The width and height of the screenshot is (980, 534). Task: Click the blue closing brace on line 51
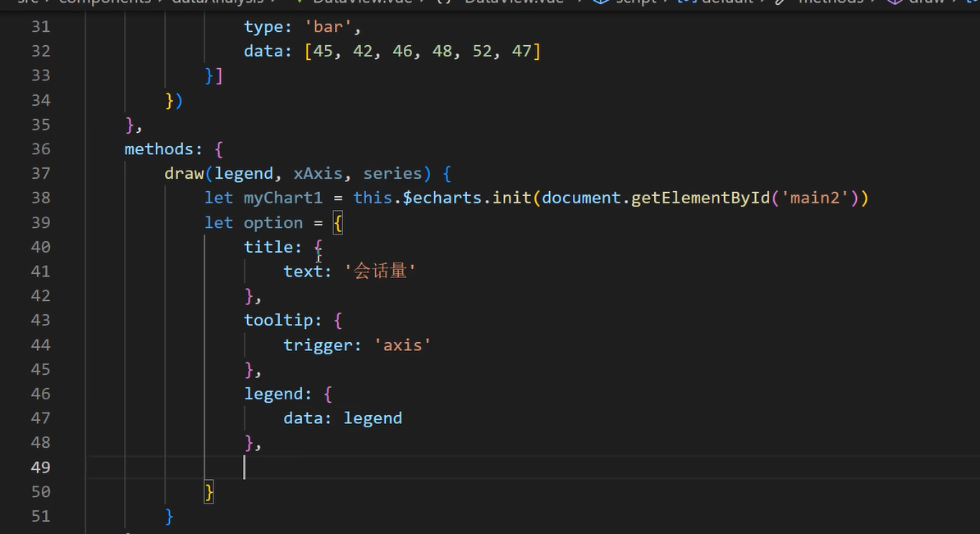click(x=169, y=517)
